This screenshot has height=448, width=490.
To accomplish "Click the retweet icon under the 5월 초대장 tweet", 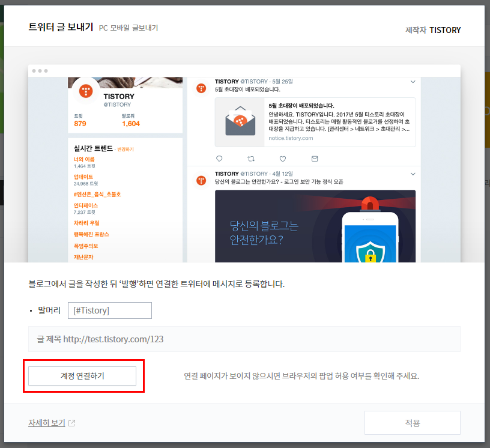I will (x=251, y=159).
